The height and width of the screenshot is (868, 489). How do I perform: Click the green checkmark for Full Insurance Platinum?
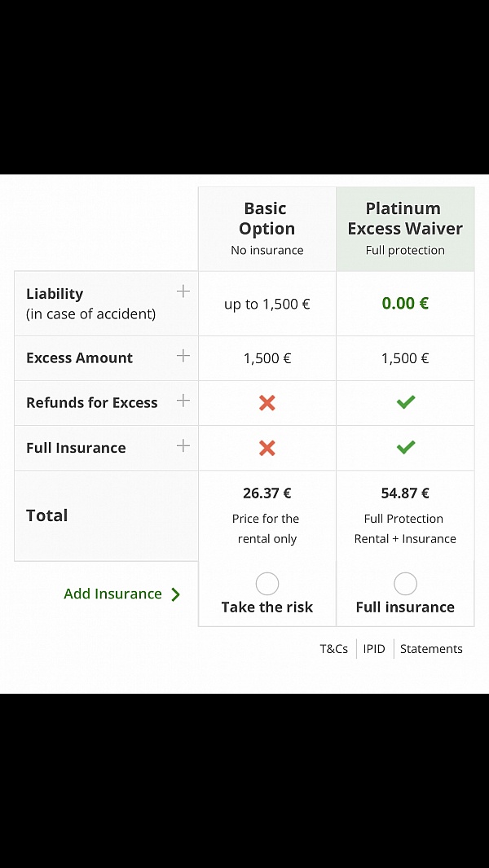pos(405,447)
